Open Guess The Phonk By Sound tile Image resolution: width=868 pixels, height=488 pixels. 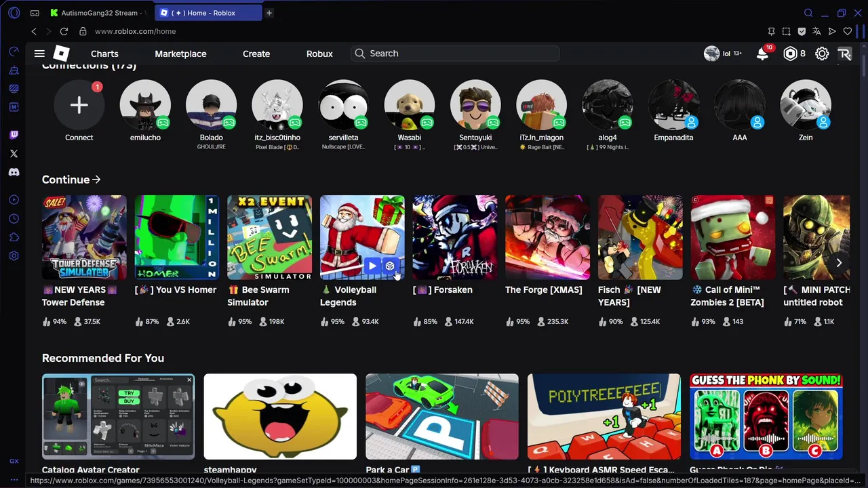click(766, 416)
